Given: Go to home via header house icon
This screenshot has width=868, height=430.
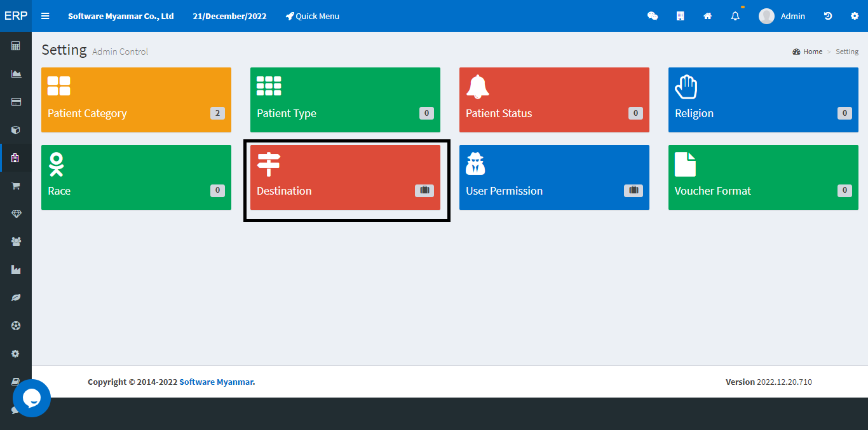Looking at the screenshot, I should [x=707, y=16].
